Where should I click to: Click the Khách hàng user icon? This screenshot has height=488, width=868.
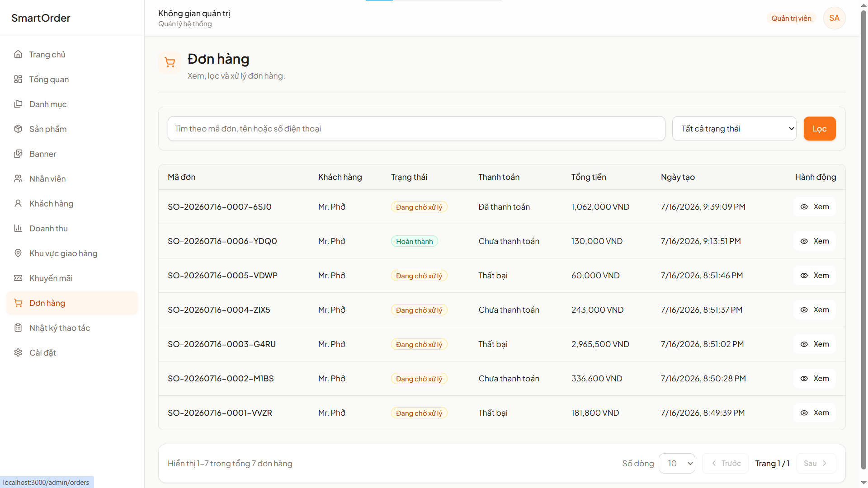pyautogui.click(x=18, y=203)
